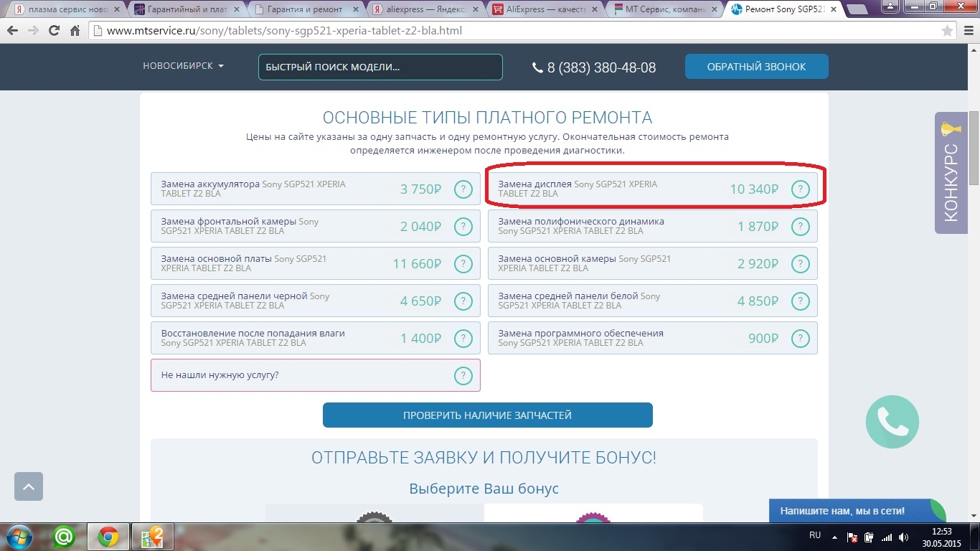Show hidden tray icons arrow
Screen dimensions: 980x551
(834, 537)
